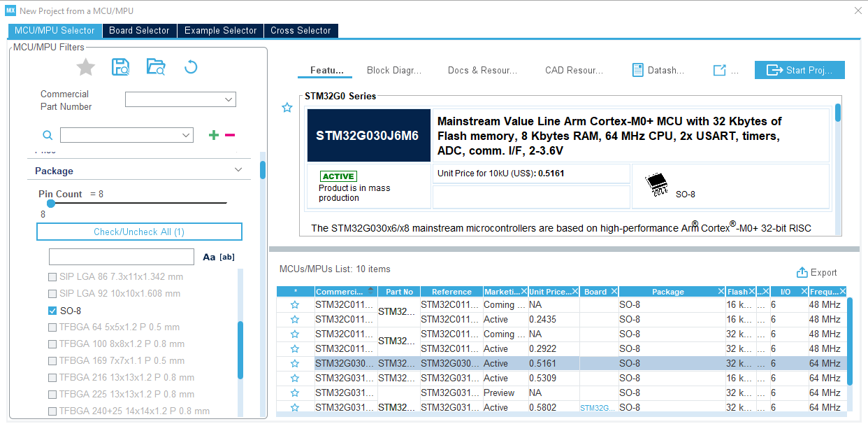The height and width of the screenshot is (424, 868).
Task: Add a search criterion with the plus icon
Action: [213, 134]
